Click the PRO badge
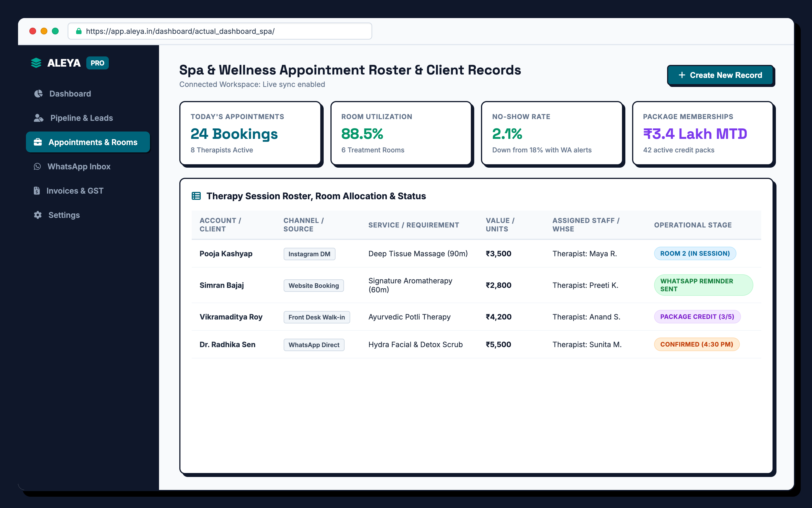This screenshot has height=508, width=812. [x=97, y=63]
